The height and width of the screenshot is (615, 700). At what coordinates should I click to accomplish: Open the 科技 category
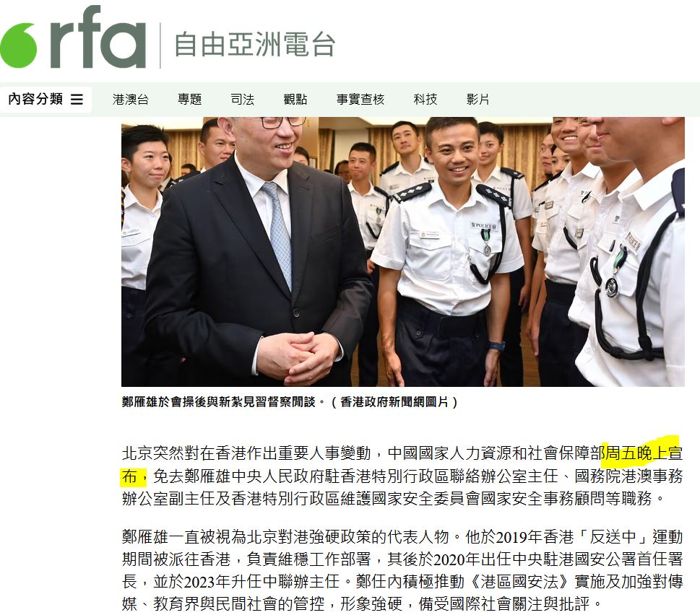[x=425, y=99]
